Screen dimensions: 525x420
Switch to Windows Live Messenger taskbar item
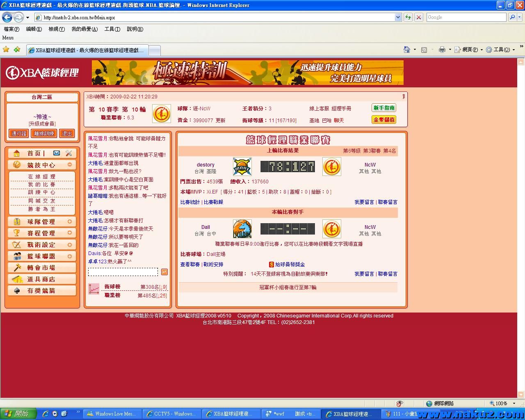point(112,414)
